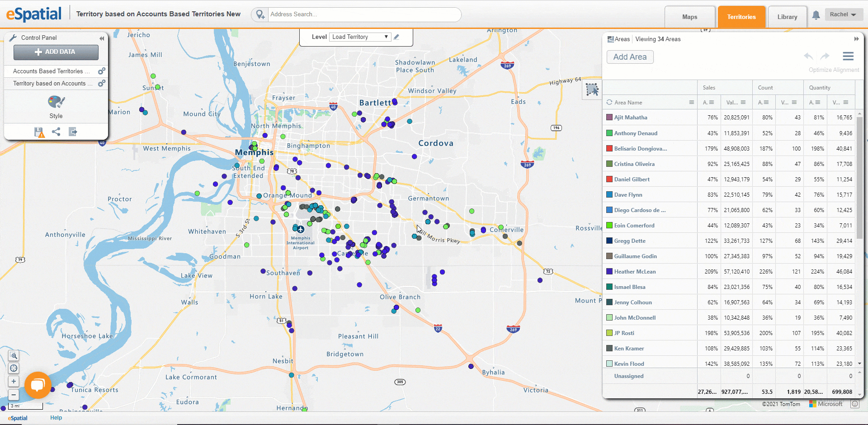Open settings gear for Territory based on Accounts layer
The image size is (868, 425).
point(102,83)
